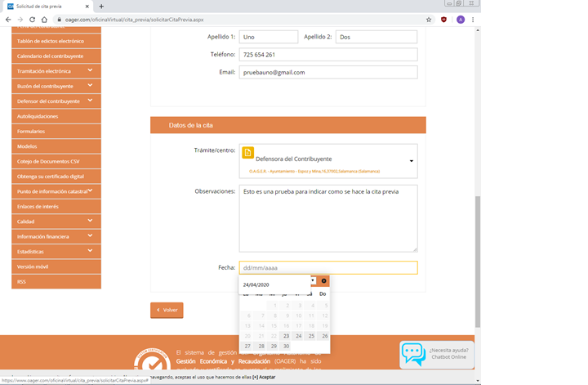The image size is (588, 385).
Task: Pick day 24 in the calendar
Action: point(299,336)
